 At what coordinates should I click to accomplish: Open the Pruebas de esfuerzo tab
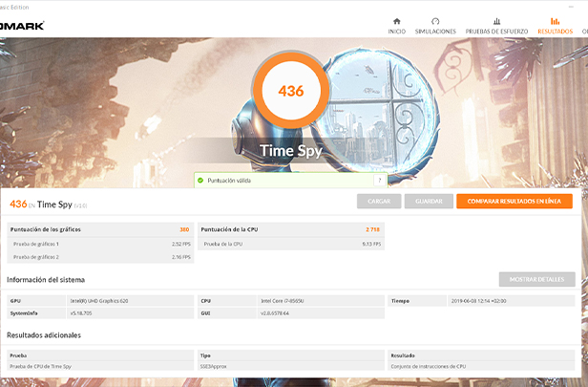496,26
